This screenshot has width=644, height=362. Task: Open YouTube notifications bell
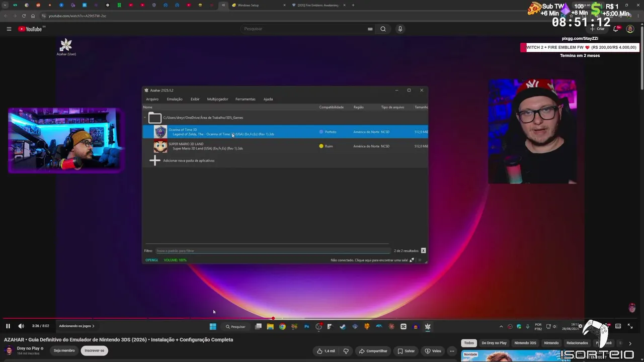click(616, 29)
